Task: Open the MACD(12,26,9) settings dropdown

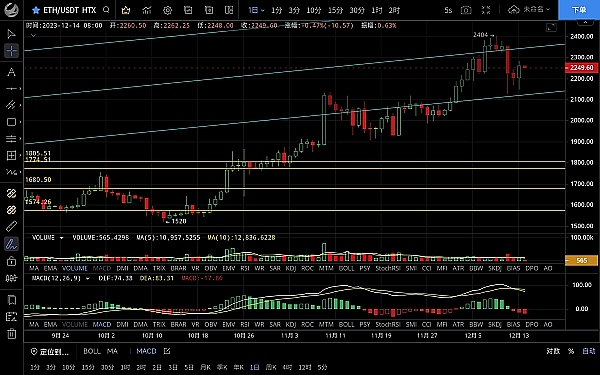Action: click(x=87, y=278)
